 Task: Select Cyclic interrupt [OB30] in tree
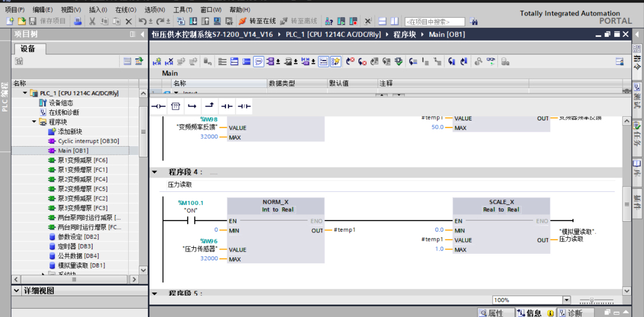83,141
